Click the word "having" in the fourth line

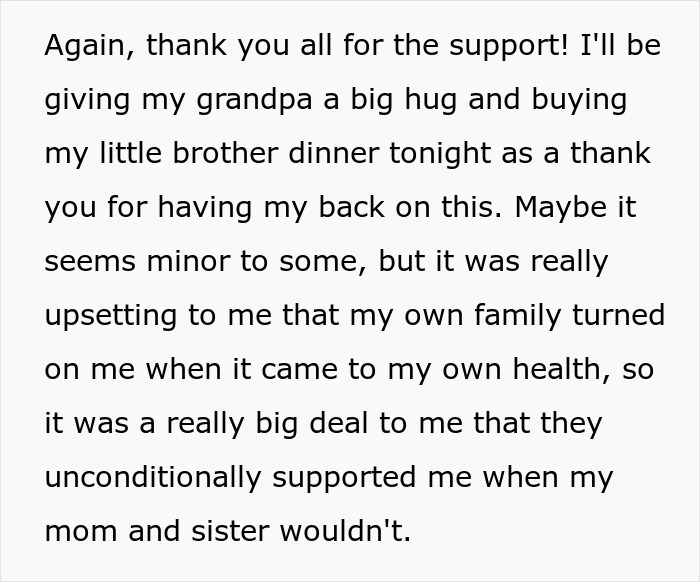[205, 208]
